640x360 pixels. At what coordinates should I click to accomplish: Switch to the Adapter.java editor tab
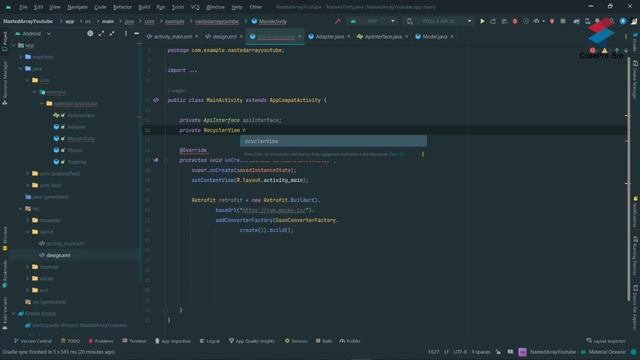(329, 36)
